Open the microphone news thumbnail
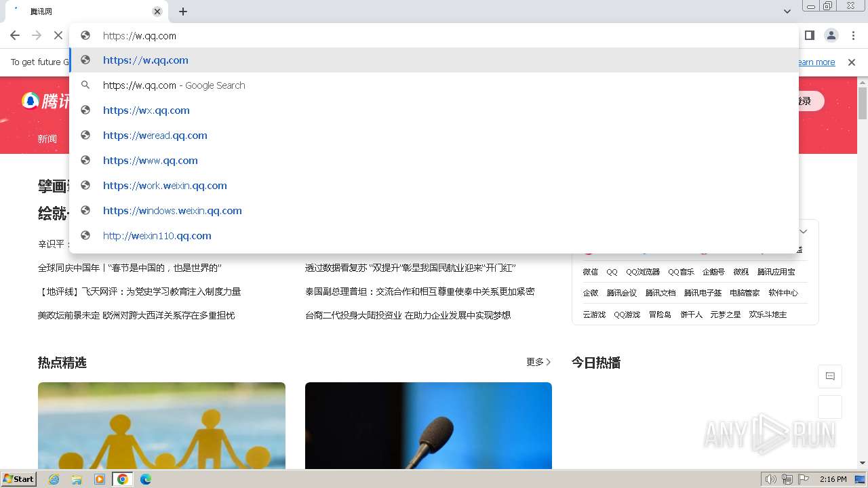868x488 pixels. [429, 426]
